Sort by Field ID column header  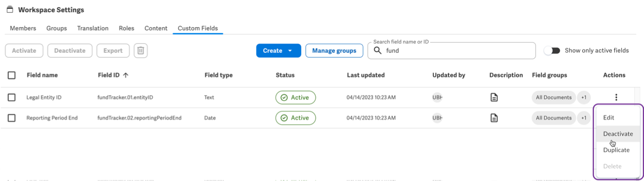109,75
